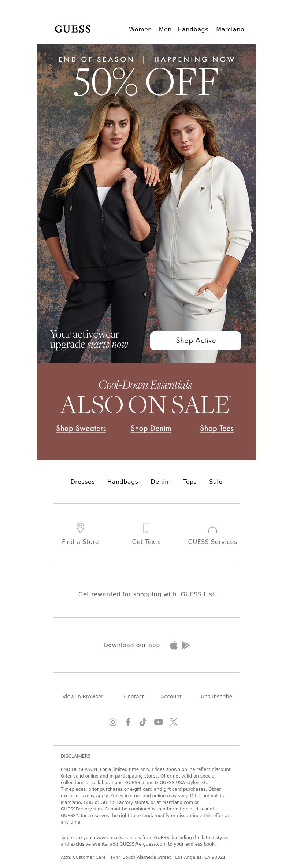The image size is (293, 868).
Task: Click the GUESS Services bell icon
Action: tap(212, 529)
